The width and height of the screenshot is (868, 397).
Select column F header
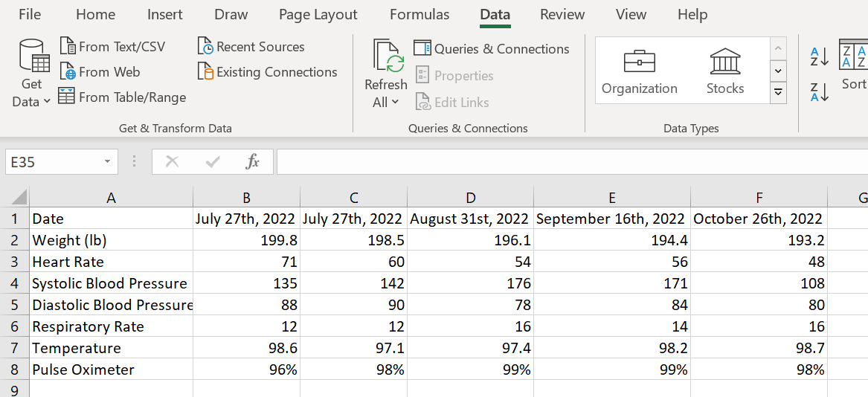click(x=759, y=198)
